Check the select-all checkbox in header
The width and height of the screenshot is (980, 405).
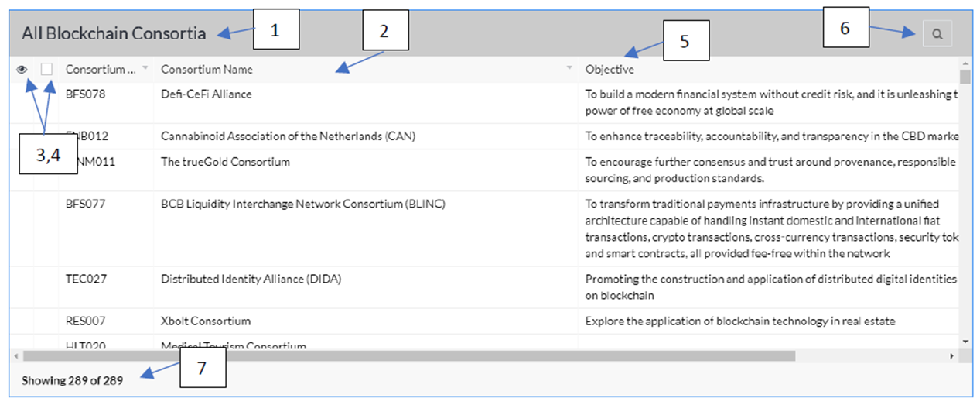(47, 69)
